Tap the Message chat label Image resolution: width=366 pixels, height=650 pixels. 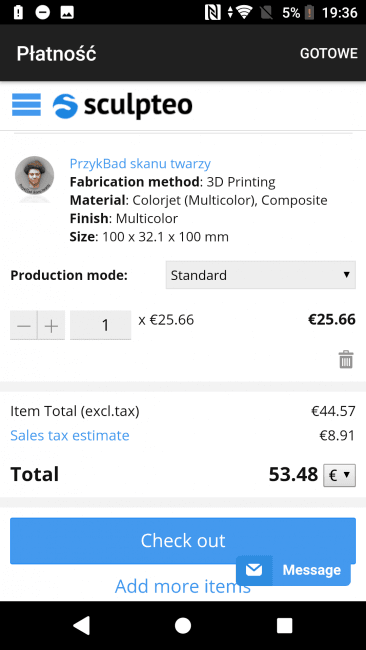point(312,570)
